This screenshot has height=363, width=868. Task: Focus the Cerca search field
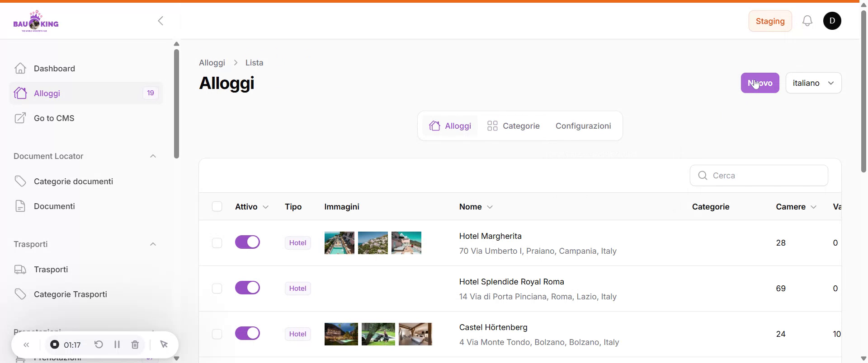point(759,176)
